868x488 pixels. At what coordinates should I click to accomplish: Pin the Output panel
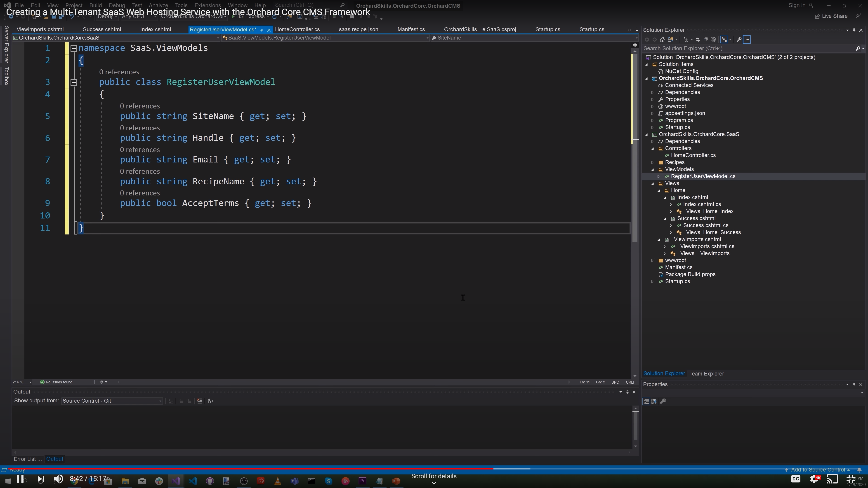(627, 392)
